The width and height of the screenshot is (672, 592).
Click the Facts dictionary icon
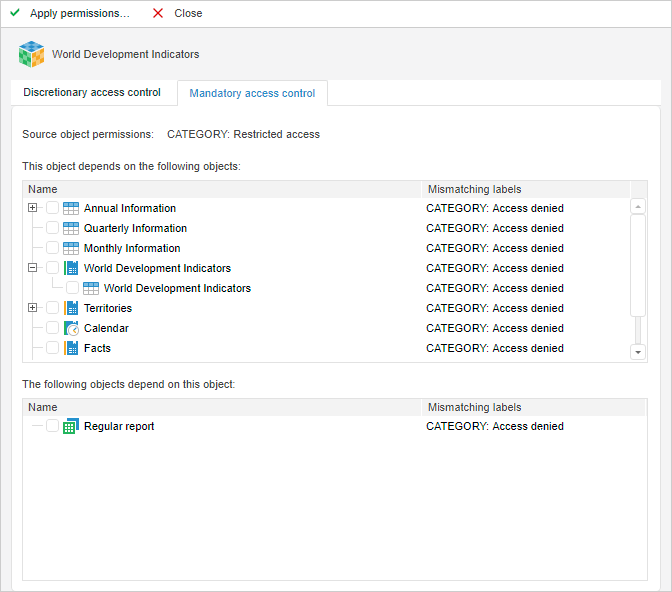[71, 348]
